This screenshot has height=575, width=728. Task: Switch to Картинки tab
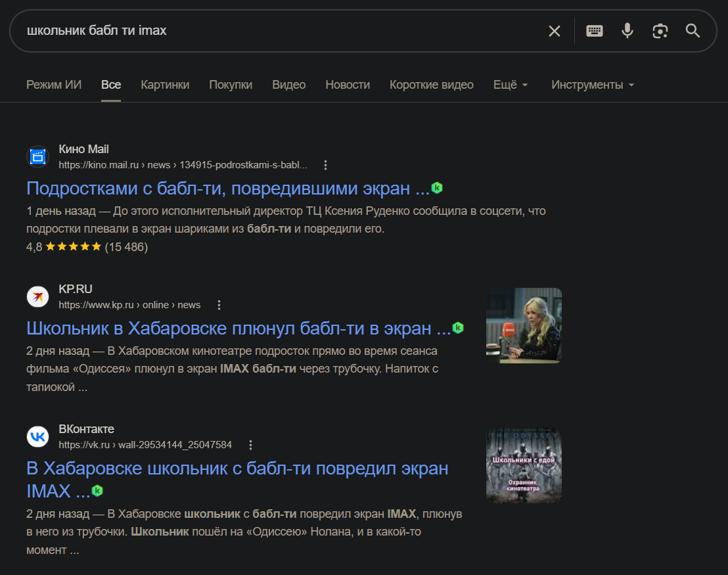[x=165, y=85]
